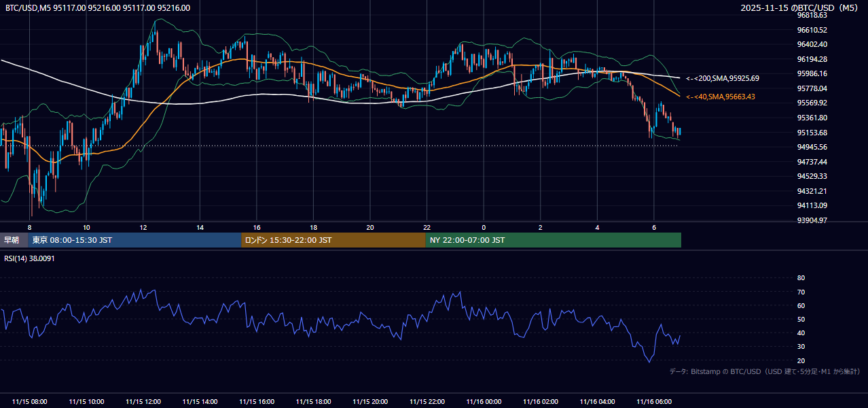Image resolution: width=868 pixels, height=408 pixels.
Task: Click the 11/15 16:00 bottom time label
Action: pyautogui.click(x=257, y=402)
